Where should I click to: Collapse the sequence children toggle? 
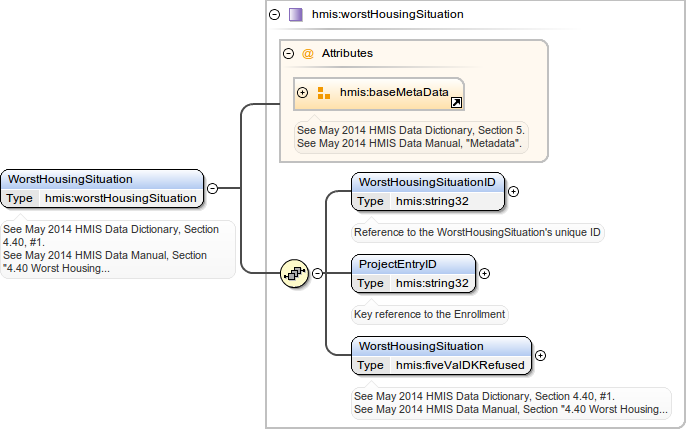[318, 273]
